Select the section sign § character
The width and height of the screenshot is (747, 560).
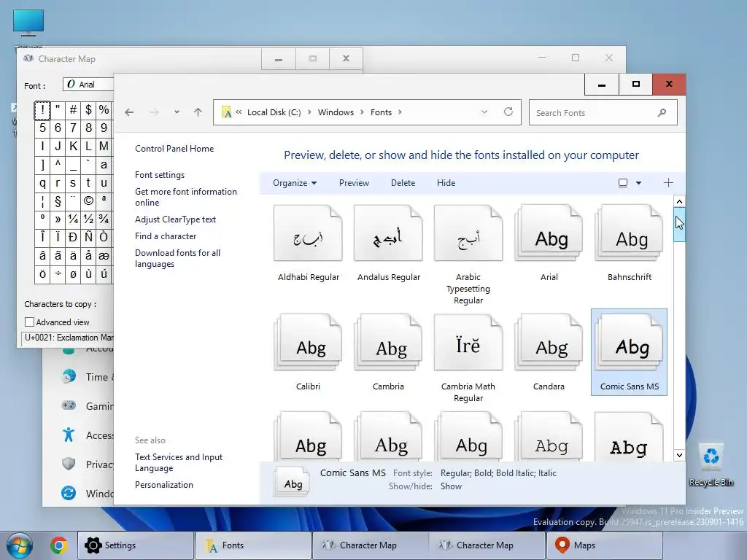point(58,201)
